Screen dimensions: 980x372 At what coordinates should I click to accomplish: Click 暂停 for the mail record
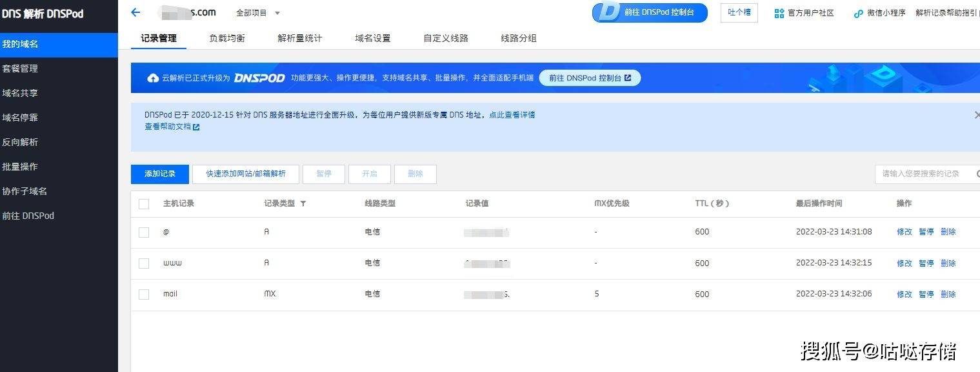pyautogui.click(x=926, y=294)
